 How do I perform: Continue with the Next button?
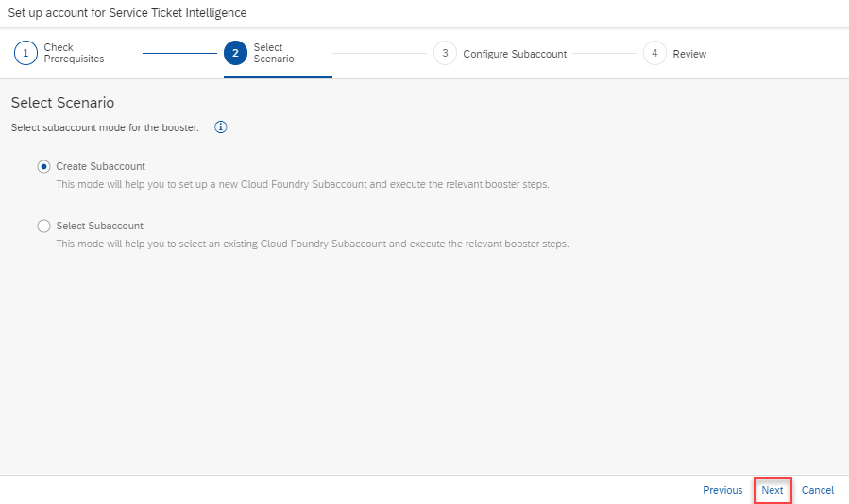click(x=773, y=490)
